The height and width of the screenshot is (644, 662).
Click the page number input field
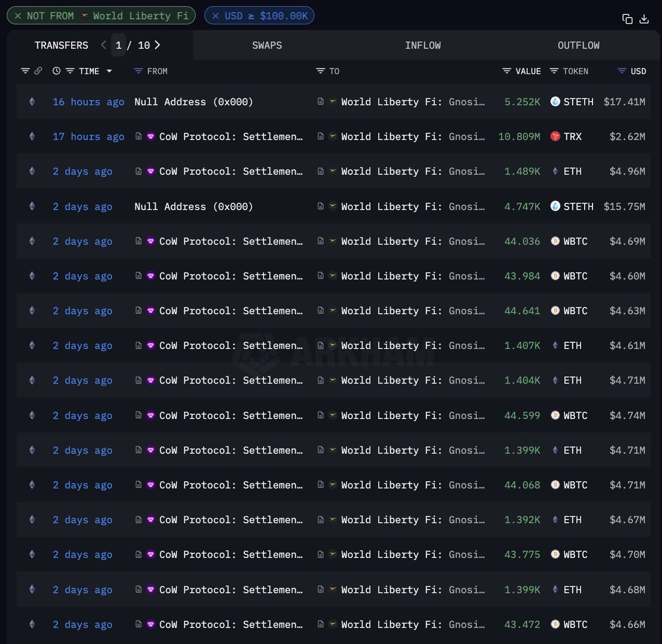[119, 45]
